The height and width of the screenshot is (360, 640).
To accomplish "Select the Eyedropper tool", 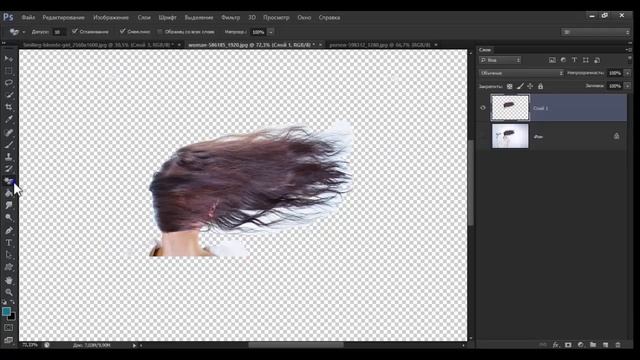I will (9, 120).
